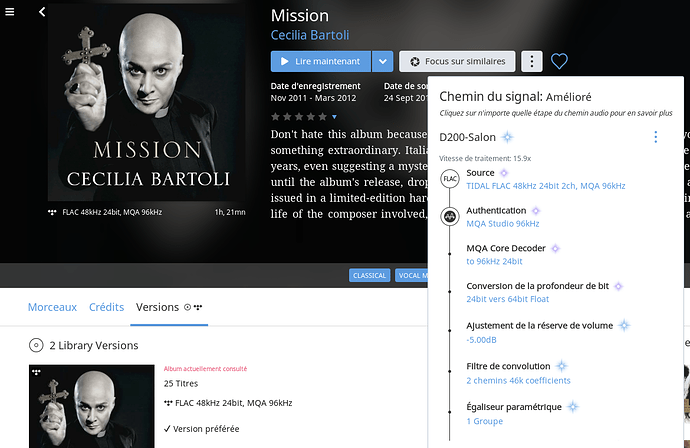Favorite the album with the heart icon
Viewport: 690px width, 448px height.
559,61
